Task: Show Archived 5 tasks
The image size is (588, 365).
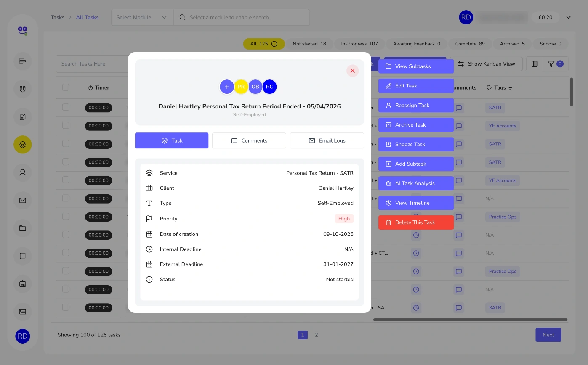Action: point(512,44)
